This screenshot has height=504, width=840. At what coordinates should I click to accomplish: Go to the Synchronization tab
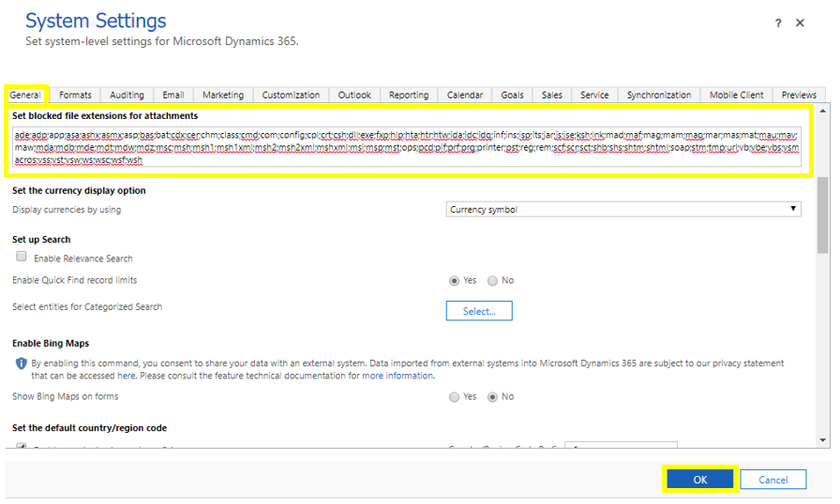(x=659, y=95)
